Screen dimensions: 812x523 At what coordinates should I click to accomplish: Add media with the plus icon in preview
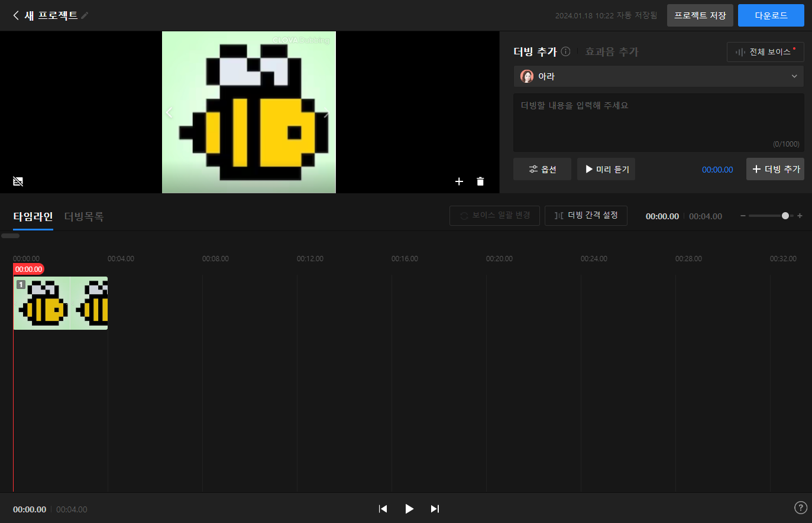(459, 181)
